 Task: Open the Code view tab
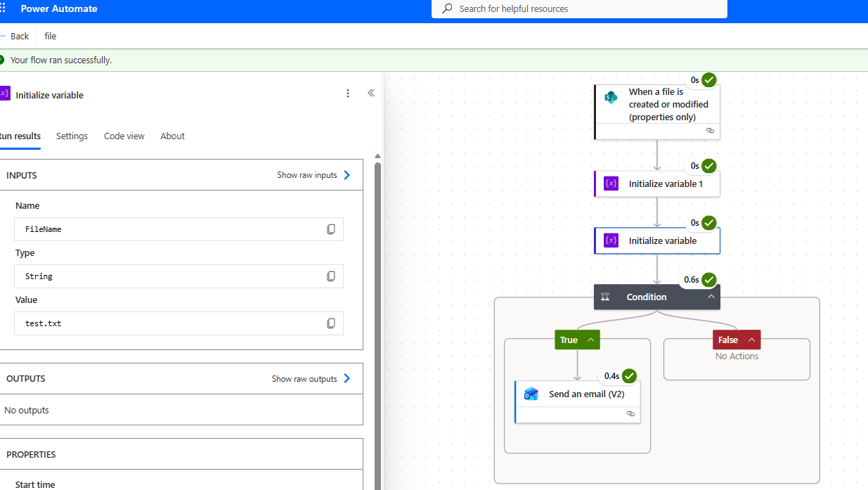point(124,136)
